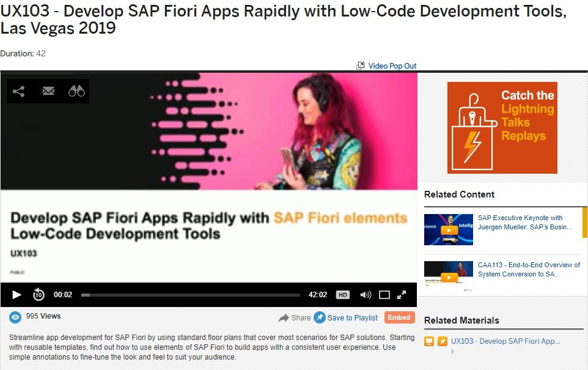This screenshot has height=370, width=588.
Task: Mute the video using the speaker icon
Action: pos(366,295)
